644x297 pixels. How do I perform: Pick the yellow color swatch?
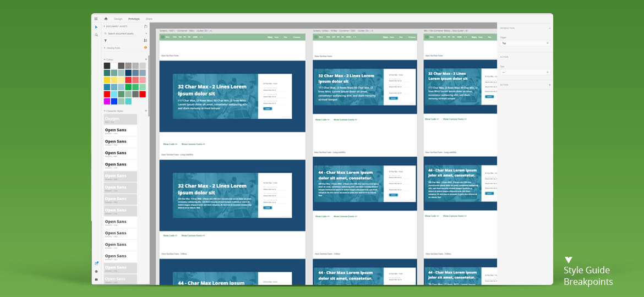[107, 80]
